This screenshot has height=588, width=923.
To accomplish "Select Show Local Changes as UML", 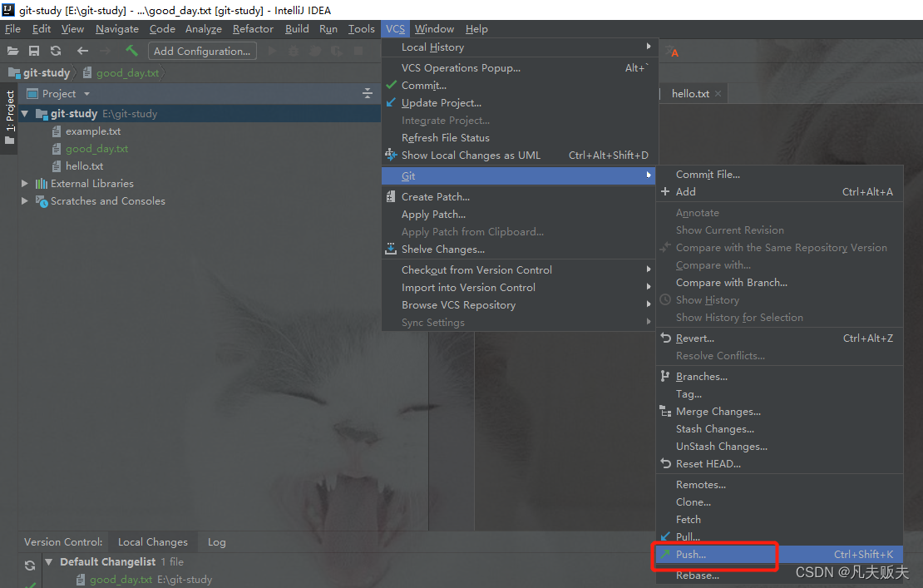I will (x=519, y=156).
